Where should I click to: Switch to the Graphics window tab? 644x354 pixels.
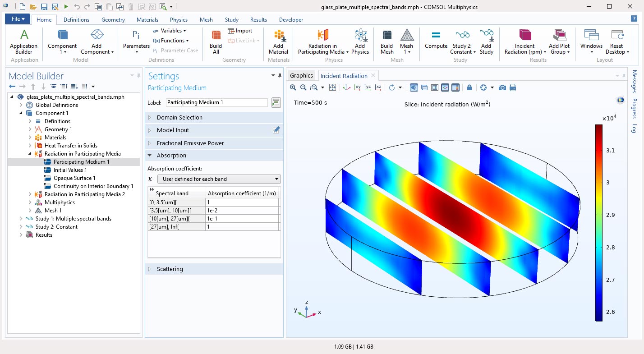click(x=301, y=76)
